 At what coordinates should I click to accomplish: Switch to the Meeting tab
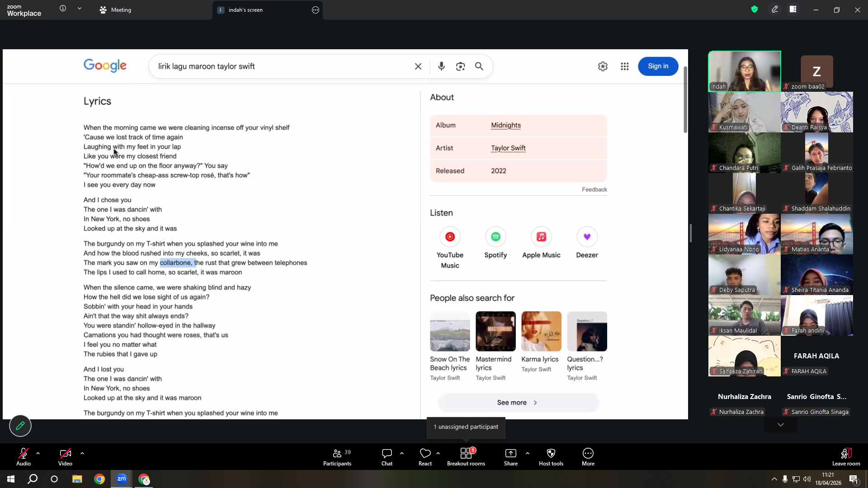click(x=115, y=10)
